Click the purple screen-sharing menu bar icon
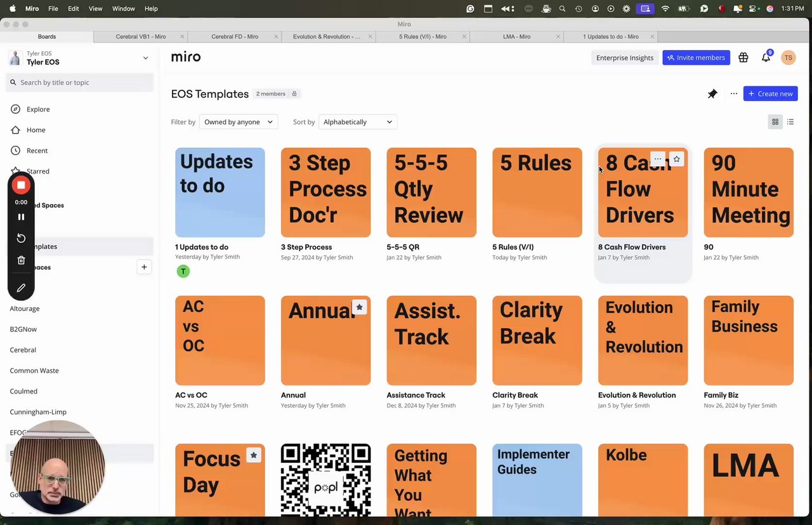Viewport: 812px width, 525px height. (645, 9)
